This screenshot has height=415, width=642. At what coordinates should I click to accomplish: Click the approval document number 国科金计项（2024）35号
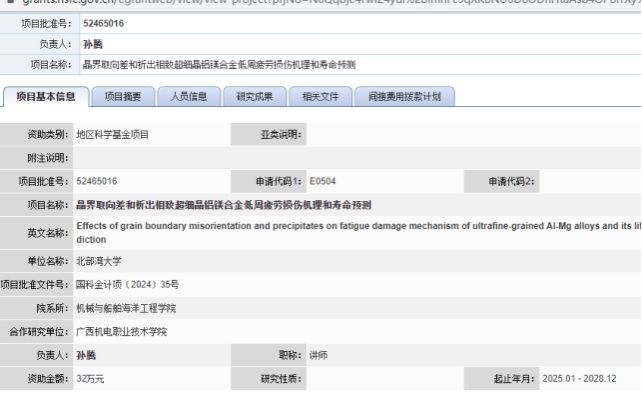(x=127, y=284)
